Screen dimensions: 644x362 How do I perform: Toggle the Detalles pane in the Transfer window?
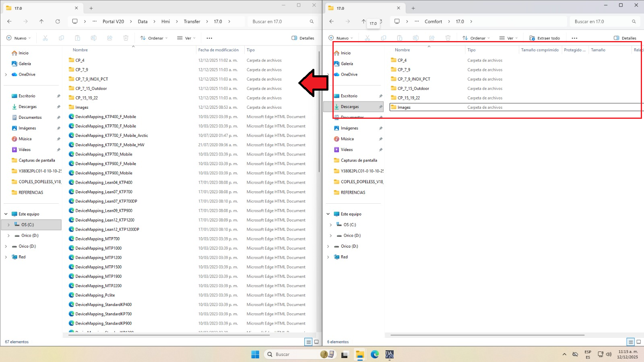tap(303, 38)
